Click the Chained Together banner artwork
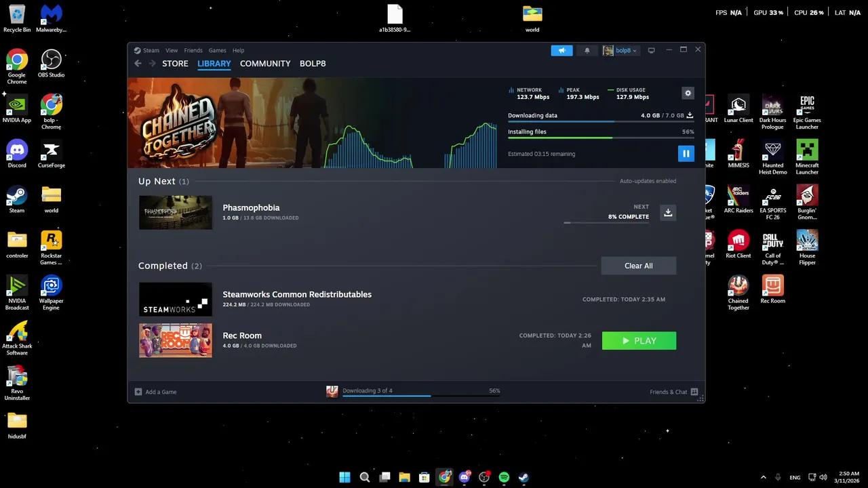 pos(226,123)
